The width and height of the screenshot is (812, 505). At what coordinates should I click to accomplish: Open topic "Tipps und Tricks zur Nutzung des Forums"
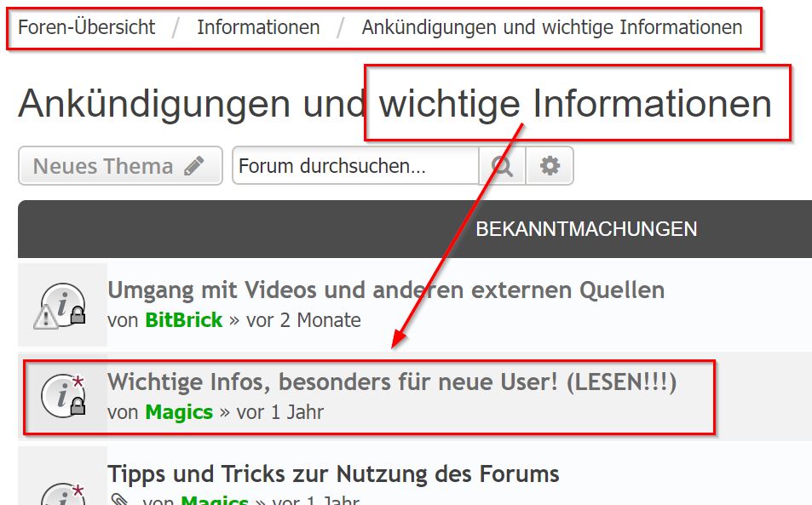(x=333, y=473)
